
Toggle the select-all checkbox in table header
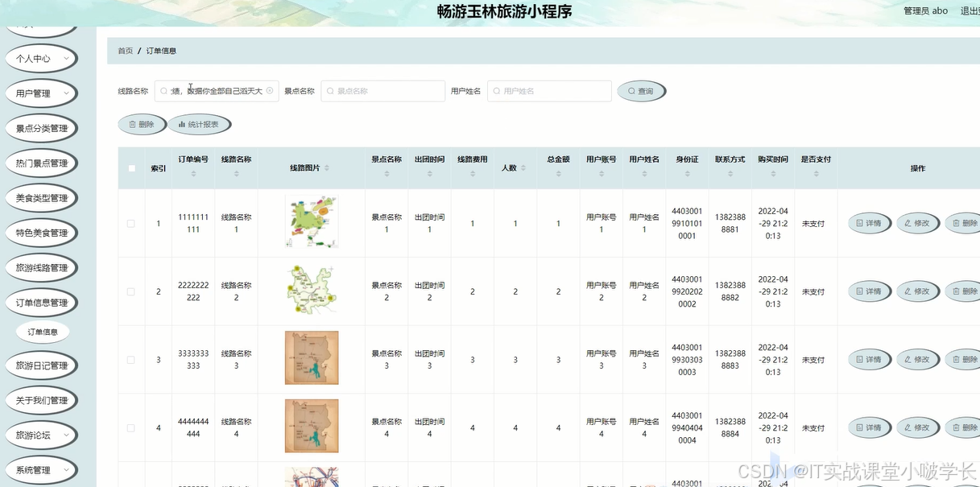click(132, 168)
